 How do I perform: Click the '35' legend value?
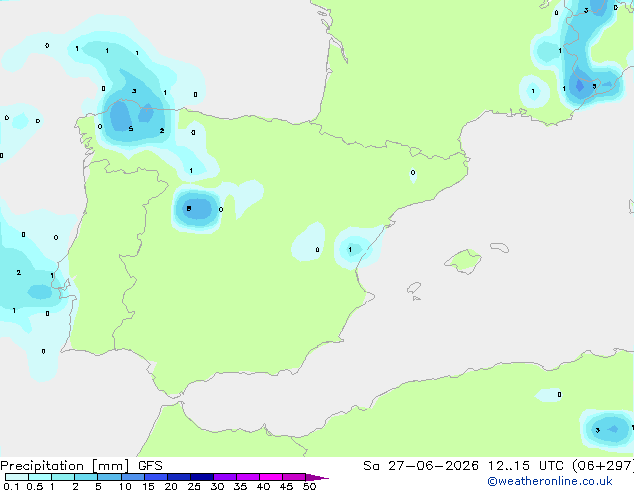240,486
